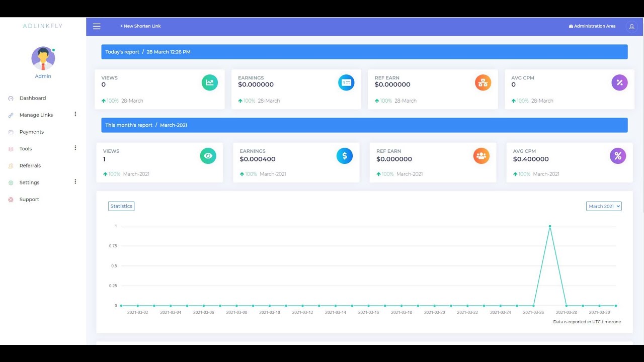Click the Settings gear sidebar icon

11,183
